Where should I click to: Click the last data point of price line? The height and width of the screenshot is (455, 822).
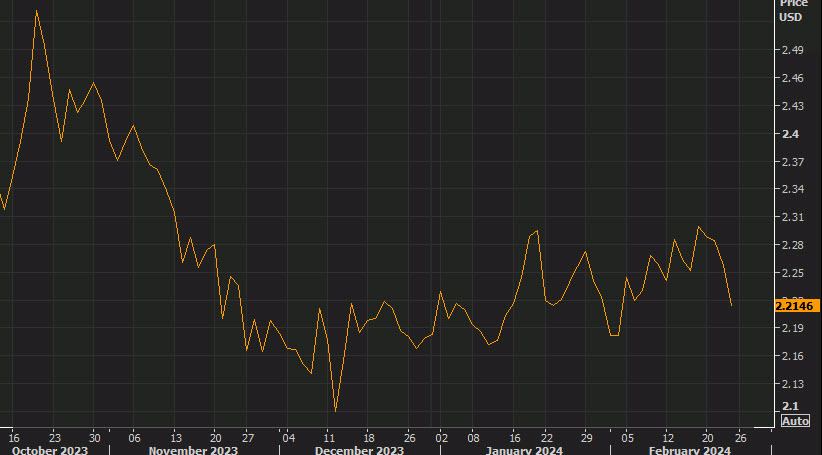pyautogui.click(x=732, y=305)
